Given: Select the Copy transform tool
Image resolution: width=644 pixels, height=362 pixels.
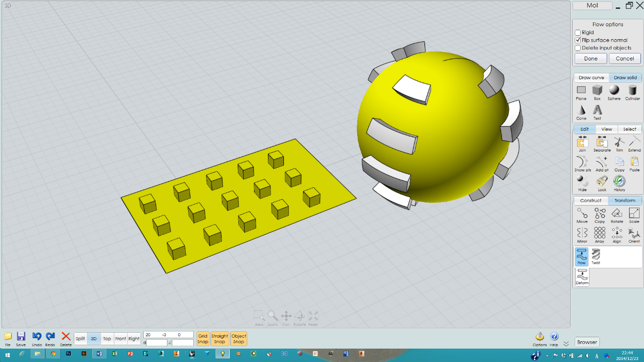Looking at the screenshot, I should [x=600, y=215].
